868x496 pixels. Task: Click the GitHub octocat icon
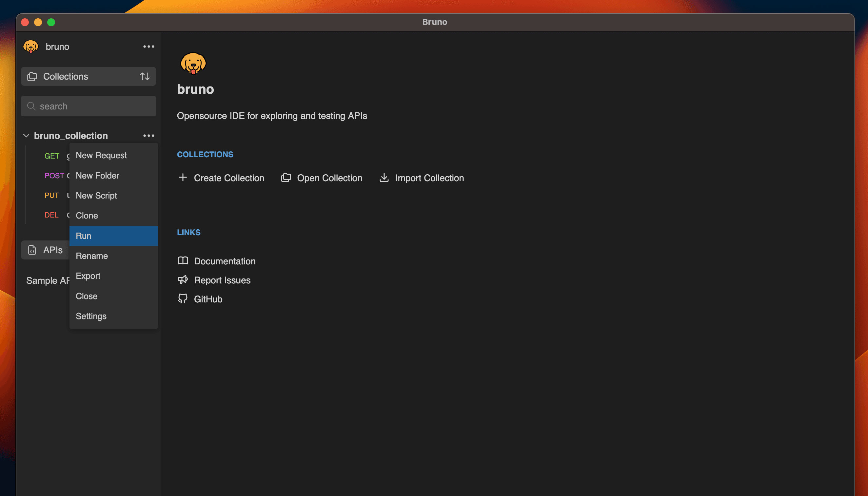183,299
